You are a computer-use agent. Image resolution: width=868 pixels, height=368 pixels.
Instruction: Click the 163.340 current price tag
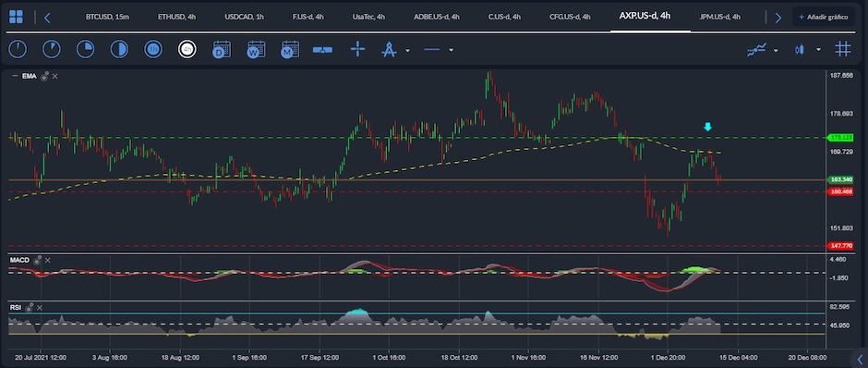pos(839,179)
